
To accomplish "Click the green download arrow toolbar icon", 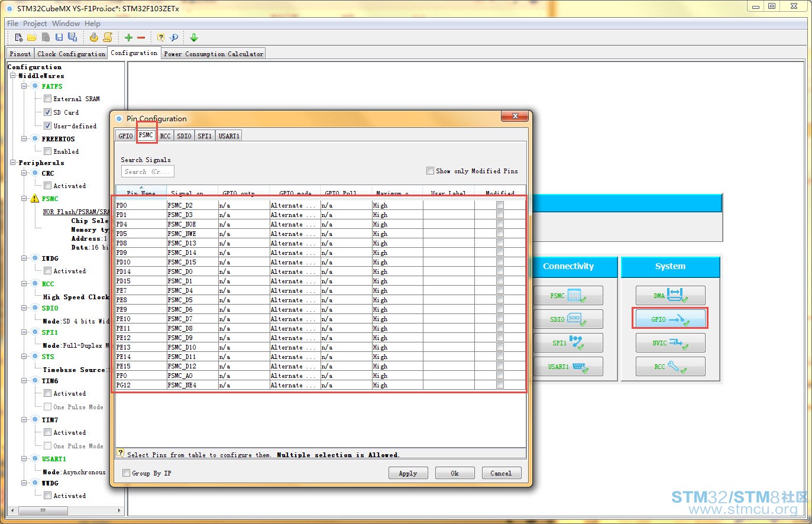I will 194,37.
